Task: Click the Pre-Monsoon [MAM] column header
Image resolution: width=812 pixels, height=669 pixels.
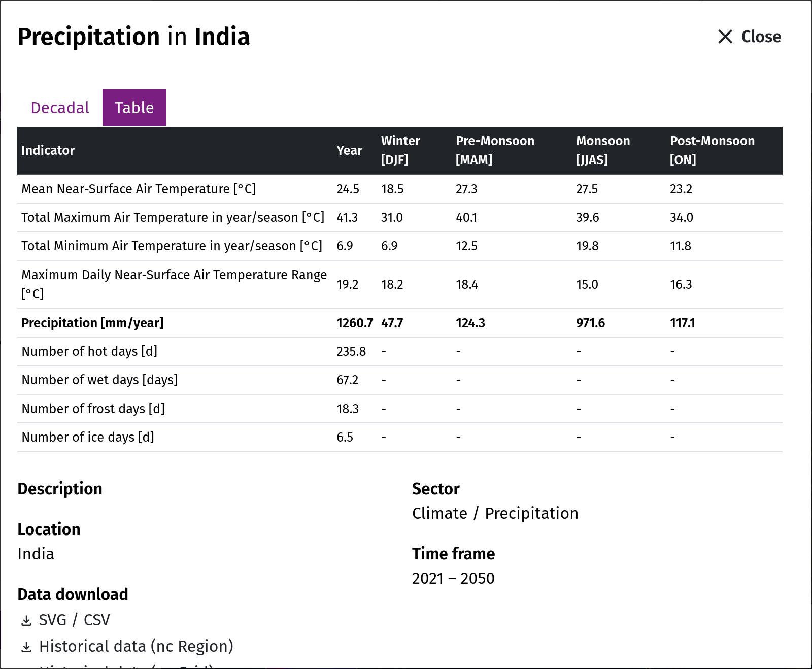Action: [x=495, y=150]
